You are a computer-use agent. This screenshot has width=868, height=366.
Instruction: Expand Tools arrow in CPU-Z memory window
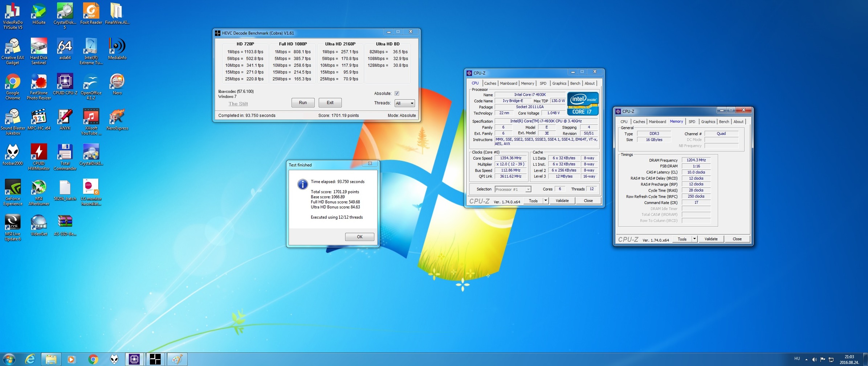pos(694,239)
